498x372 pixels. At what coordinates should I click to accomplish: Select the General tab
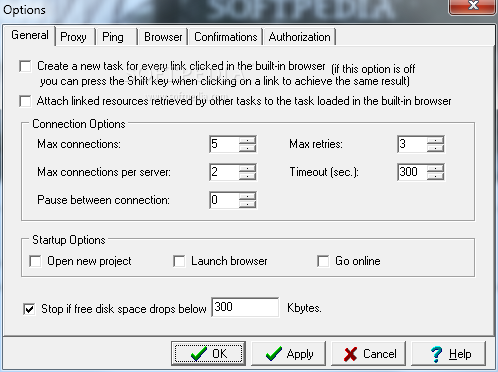point(29,35)
